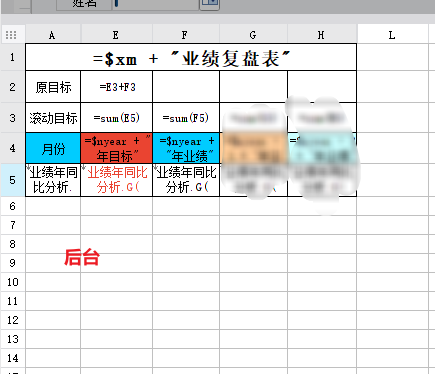Select column G header
Viewport: 435px width, 374px height.
click(253, 35)
